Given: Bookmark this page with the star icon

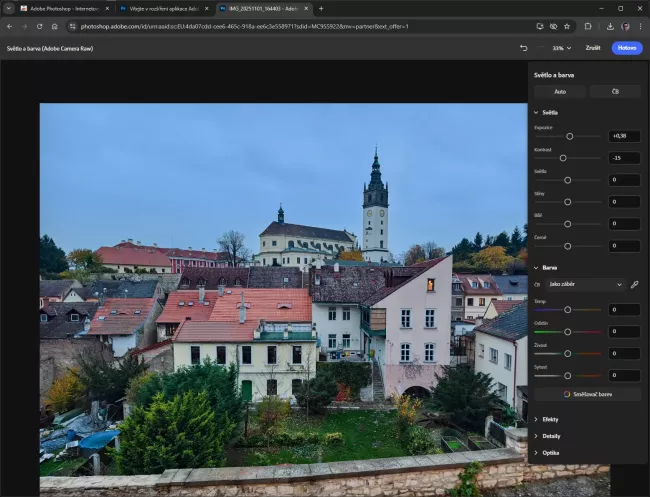Looking at the screenshot, I should 567,27.
